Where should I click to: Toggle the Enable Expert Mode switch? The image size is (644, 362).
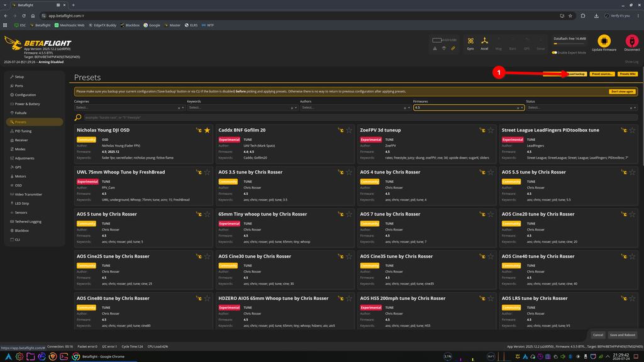coord(555,53)
